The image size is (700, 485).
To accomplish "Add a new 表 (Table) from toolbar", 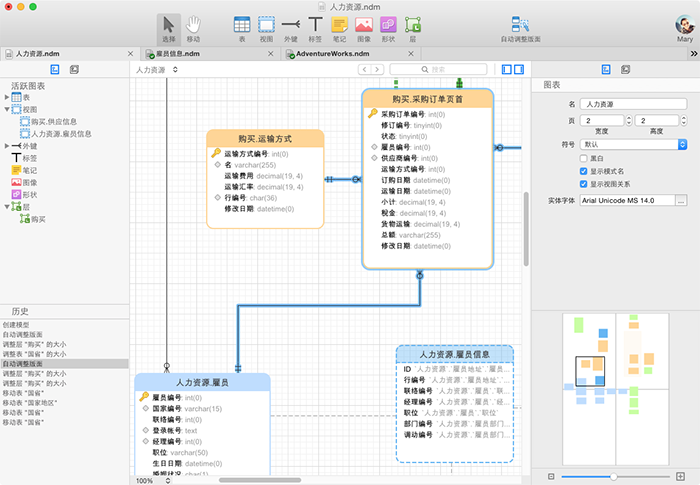I will (242, 29).
